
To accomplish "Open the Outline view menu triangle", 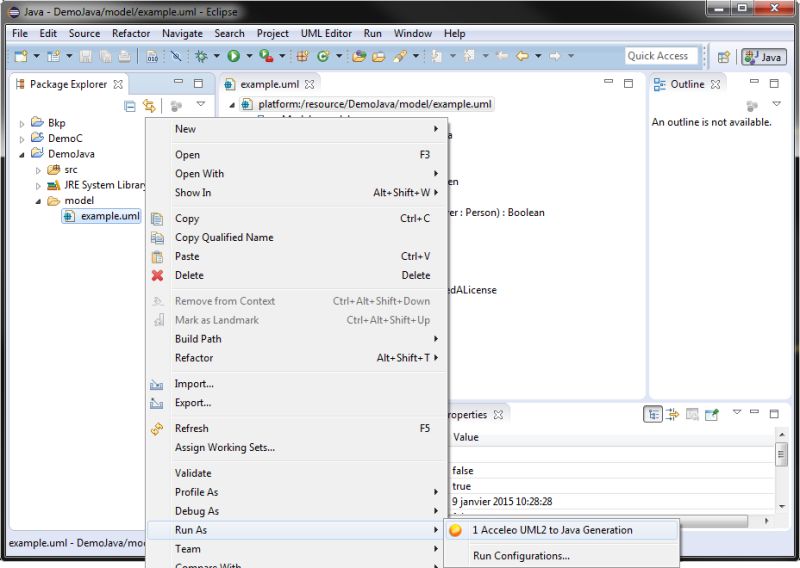I will coord(777,104).
